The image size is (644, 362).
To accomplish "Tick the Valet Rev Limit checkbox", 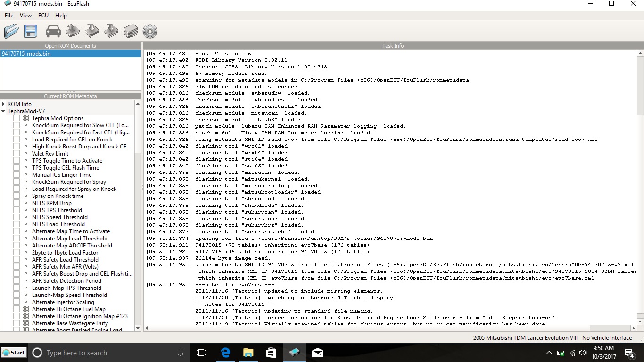I will coord(17,154).
